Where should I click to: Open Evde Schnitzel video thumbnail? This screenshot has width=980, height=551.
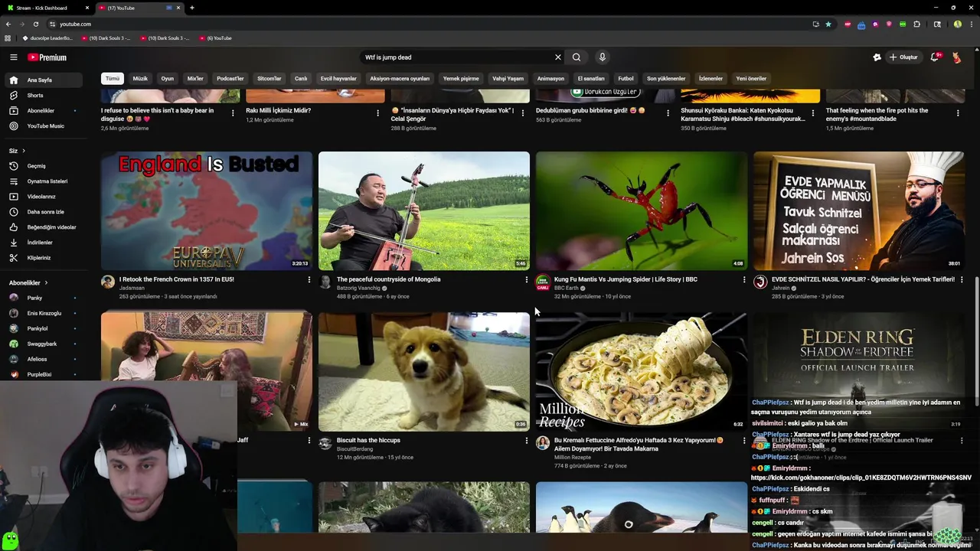pos(859,210)
